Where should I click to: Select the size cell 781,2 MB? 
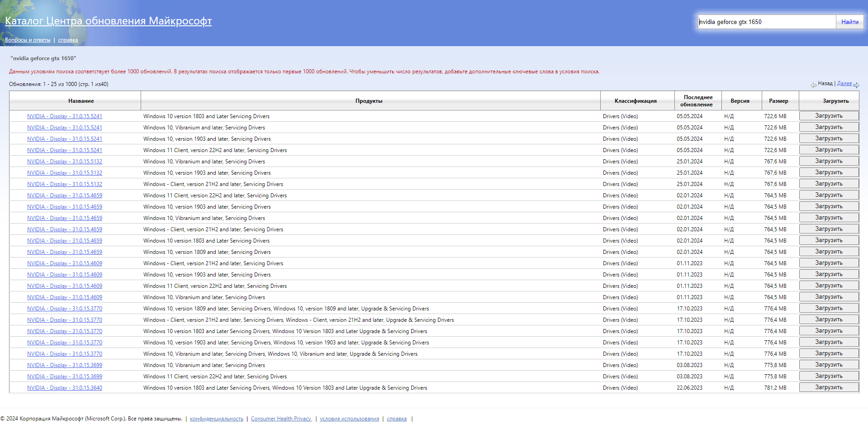click(x=775, y=388)
